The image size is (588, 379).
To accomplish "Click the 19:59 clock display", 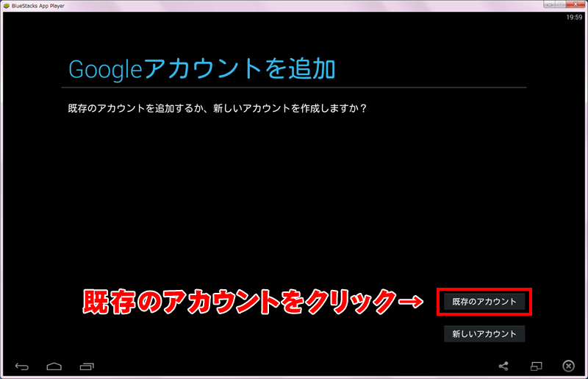I will click(574, 17).
